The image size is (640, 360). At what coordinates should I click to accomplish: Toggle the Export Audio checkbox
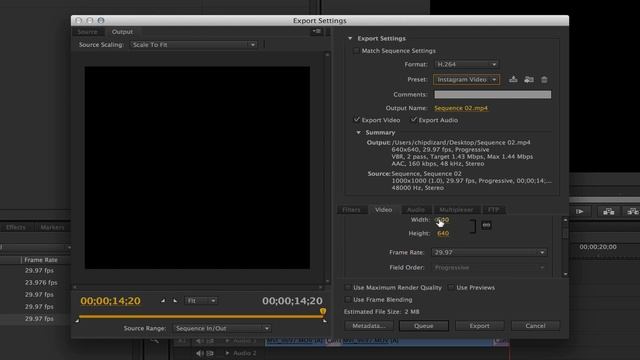pos(413,120)
